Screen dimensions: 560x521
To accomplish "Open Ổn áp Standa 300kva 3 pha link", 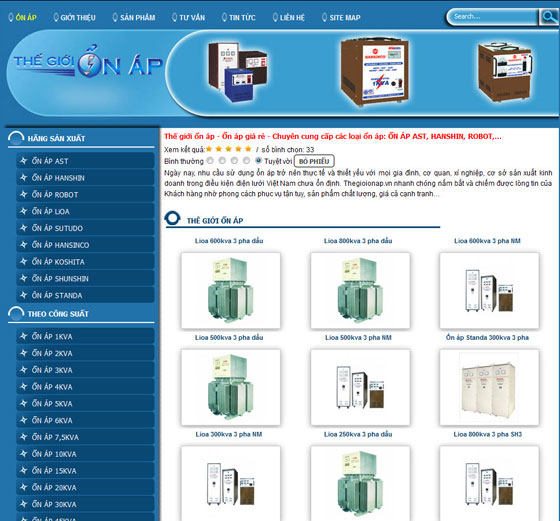I will click(x=487, y=337).
